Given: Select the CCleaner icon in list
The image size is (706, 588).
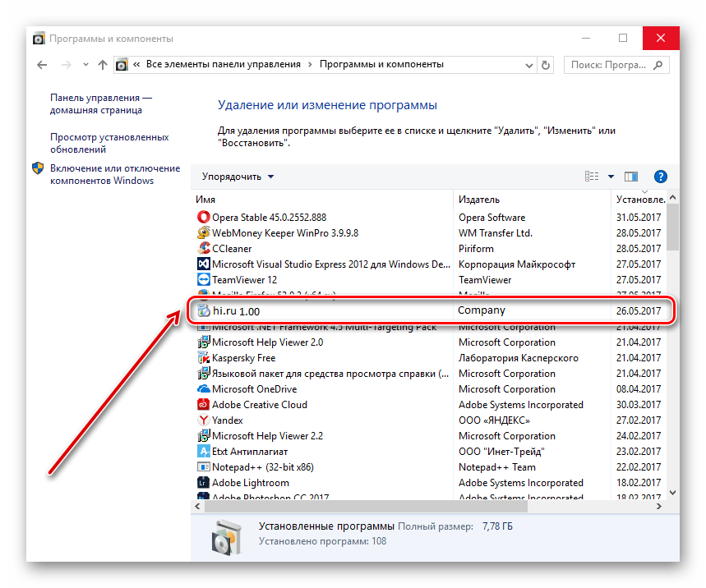Looking at the screenshot, I should point(204,249).
